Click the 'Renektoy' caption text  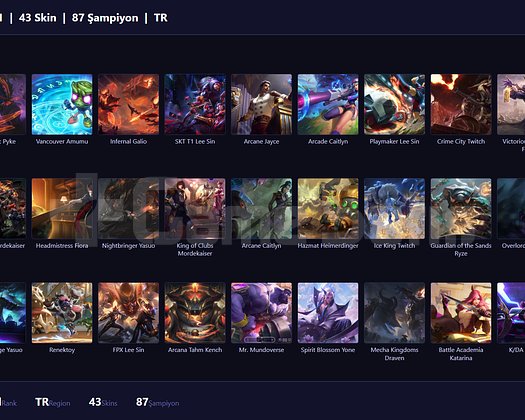pyautogui.click(x=62, y=350)
